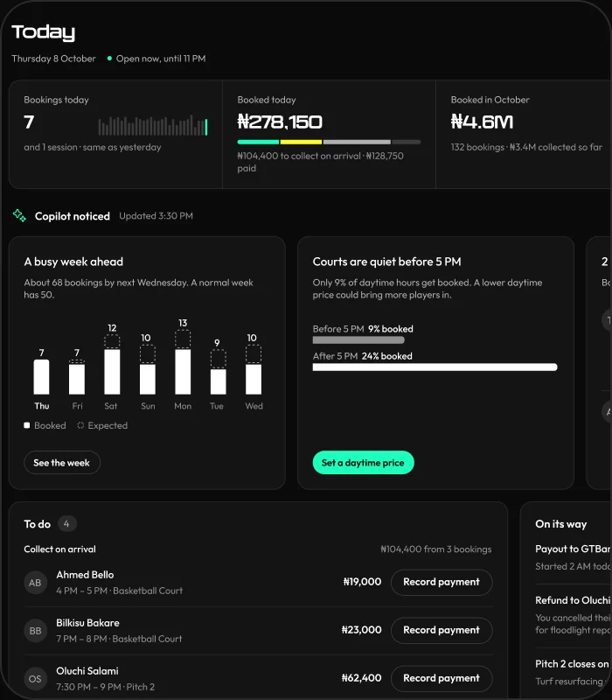This screenshot has height=700, width=612.
Task: Open the Bookings today card
Action: (x=115, y=135)
